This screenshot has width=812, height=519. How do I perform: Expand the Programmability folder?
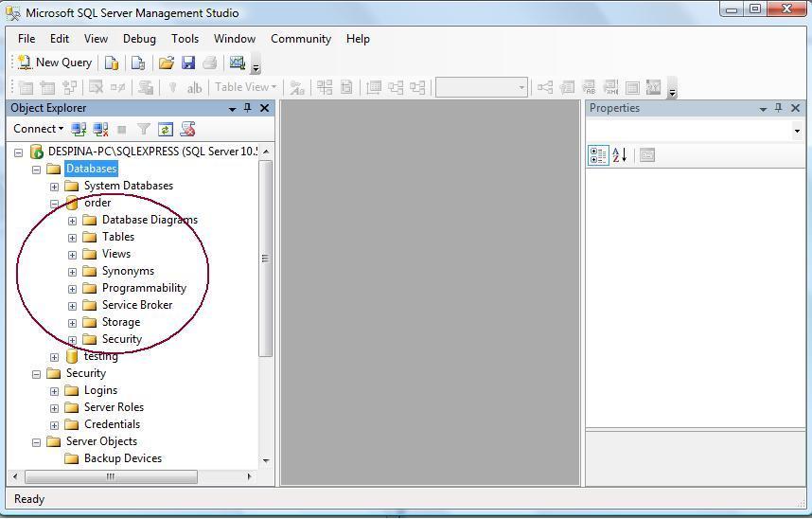72,289
